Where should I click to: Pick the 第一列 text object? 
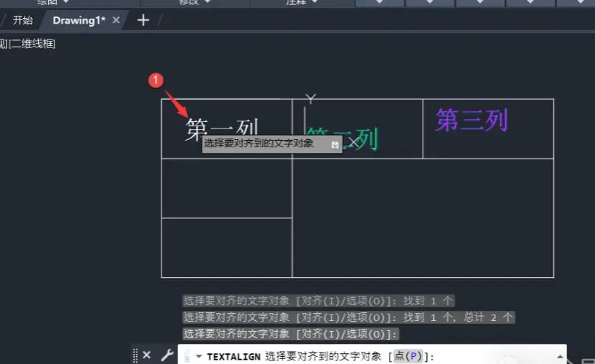coord(222,128)
